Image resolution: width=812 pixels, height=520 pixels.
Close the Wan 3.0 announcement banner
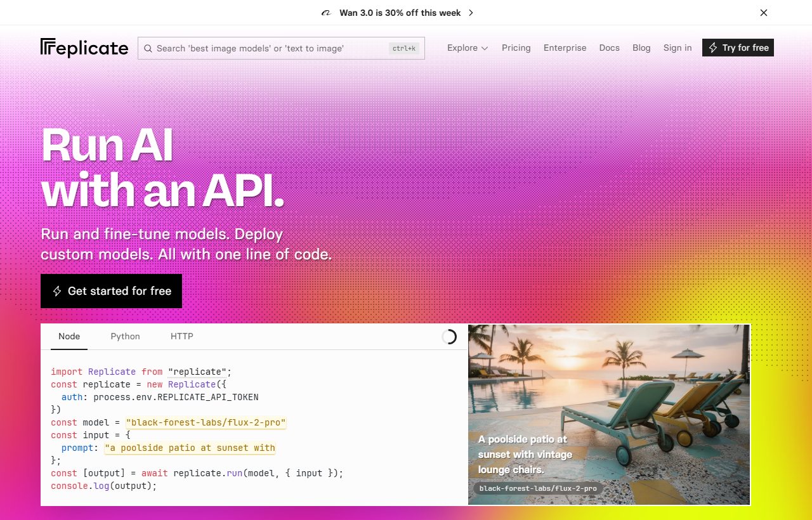coord(764,13)
